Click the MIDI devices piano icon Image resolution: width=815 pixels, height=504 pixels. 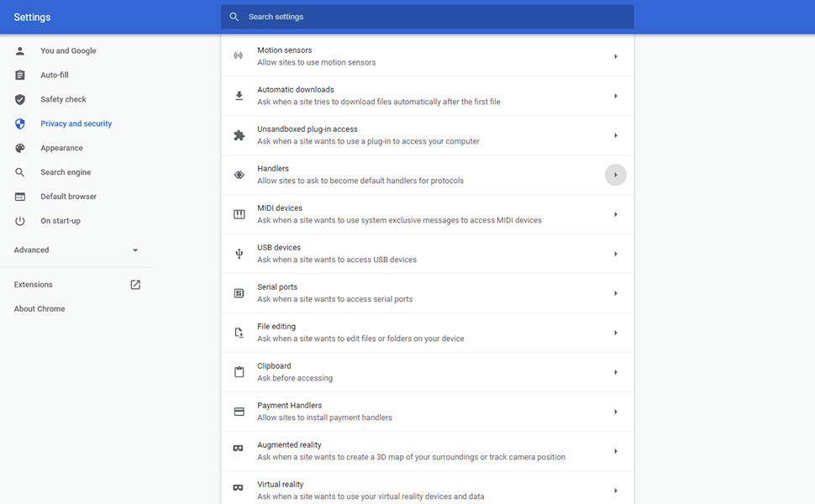tap(239, 214)
